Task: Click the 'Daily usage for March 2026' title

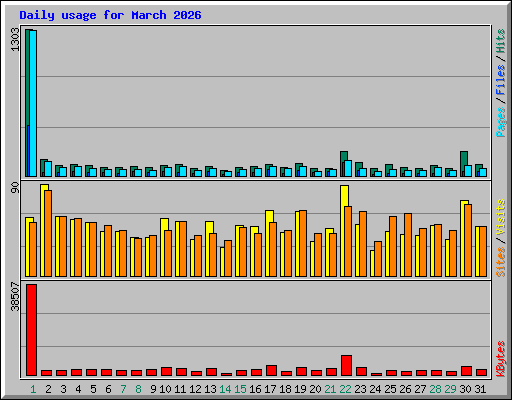Action: 110,15
